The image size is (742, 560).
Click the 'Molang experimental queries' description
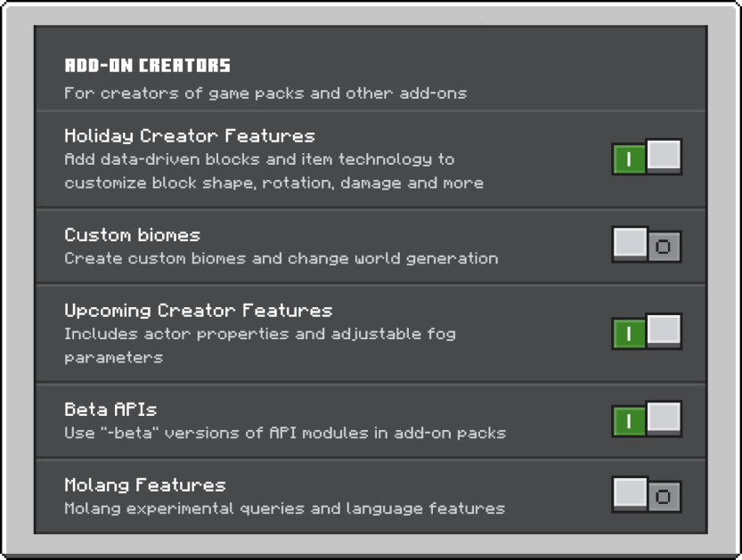(284, 508)
